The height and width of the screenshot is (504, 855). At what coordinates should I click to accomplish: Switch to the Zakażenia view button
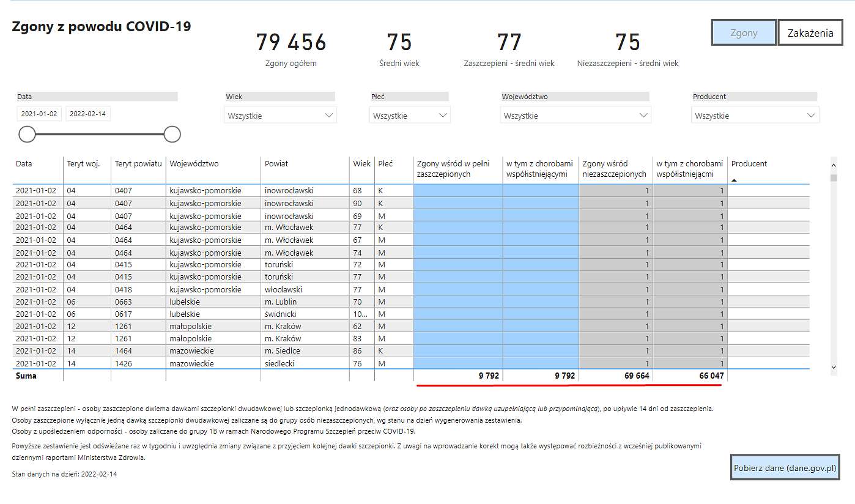tap(810, 33)
